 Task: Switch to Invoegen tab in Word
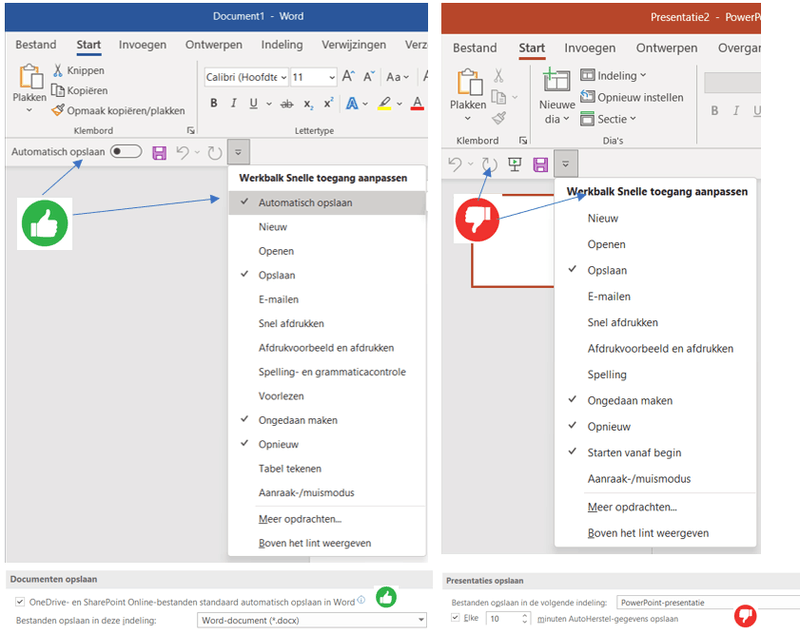[x=142, y=45]
